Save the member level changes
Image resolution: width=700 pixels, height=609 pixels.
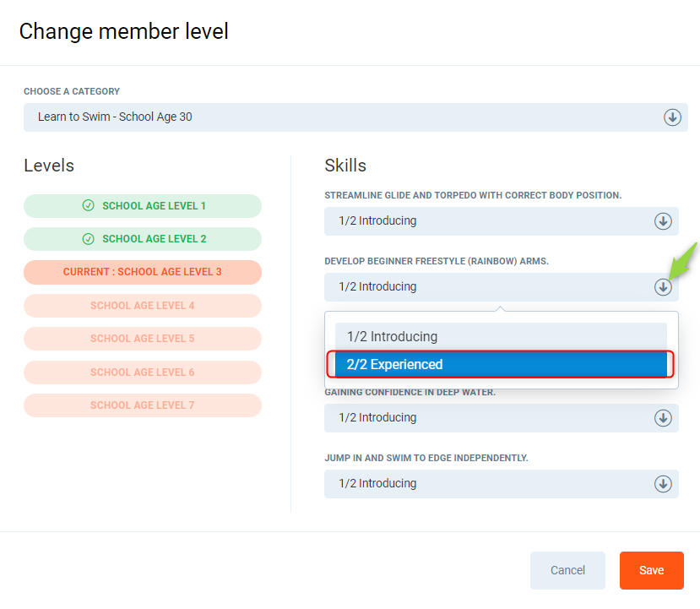click(651, 570)
